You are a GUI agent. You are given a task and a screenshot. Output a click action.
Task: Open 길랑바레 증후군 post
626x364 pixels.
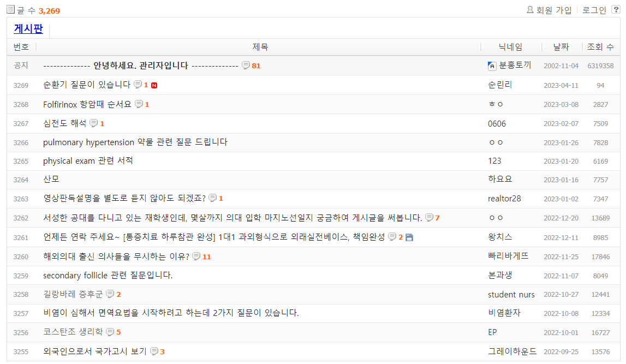tap(73, 294)
